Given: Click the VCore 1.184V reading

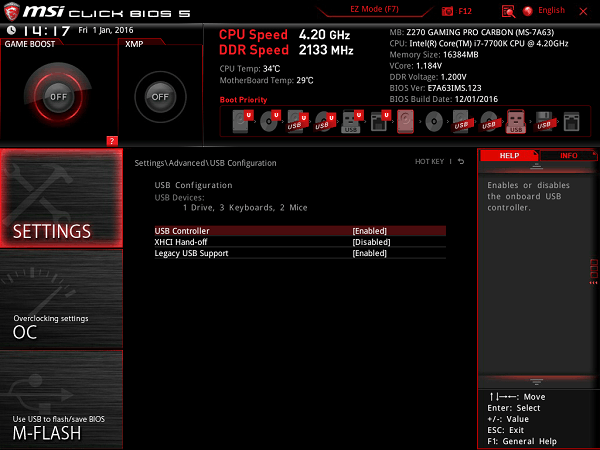Looking at the screenshot, I should coord(415,66).
